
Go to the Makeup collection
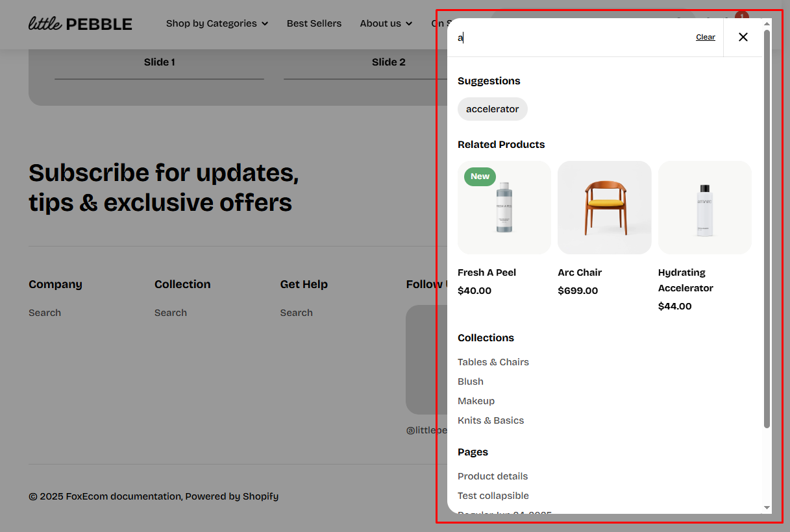coord(476,401)
